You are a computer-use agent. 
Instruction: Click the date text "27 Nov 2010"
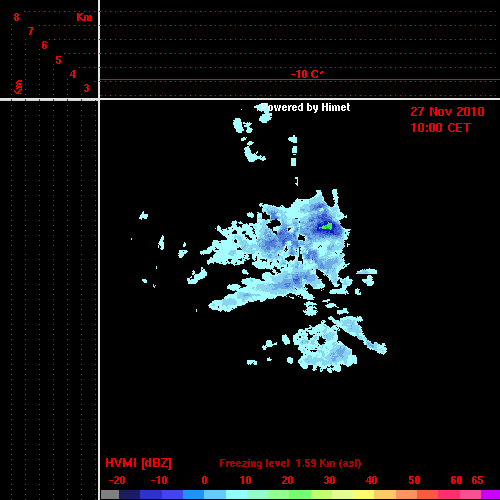point(447,112)
